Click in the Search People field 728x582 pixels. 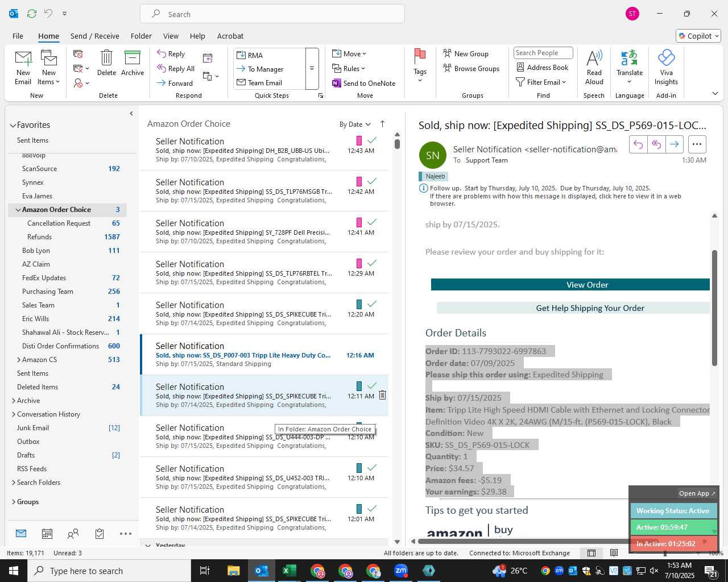543,53
